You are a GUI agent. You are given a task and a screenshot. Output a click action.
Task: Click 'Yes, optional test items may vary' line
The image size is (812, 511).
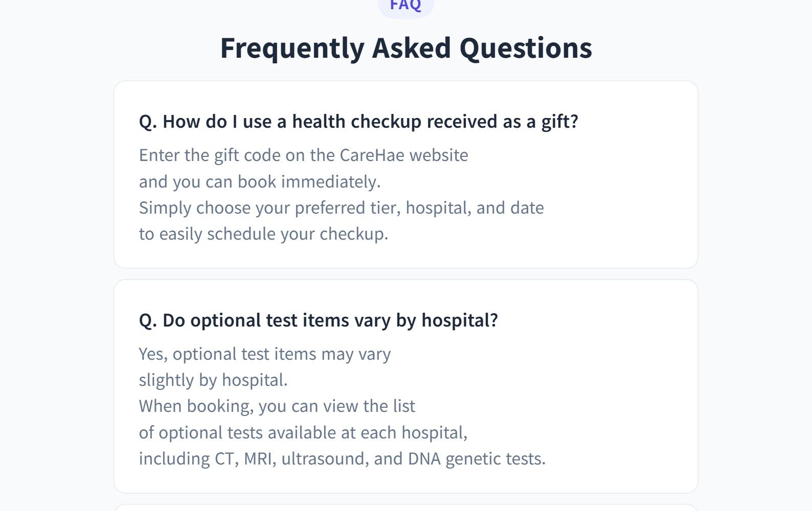coord(264,354)
